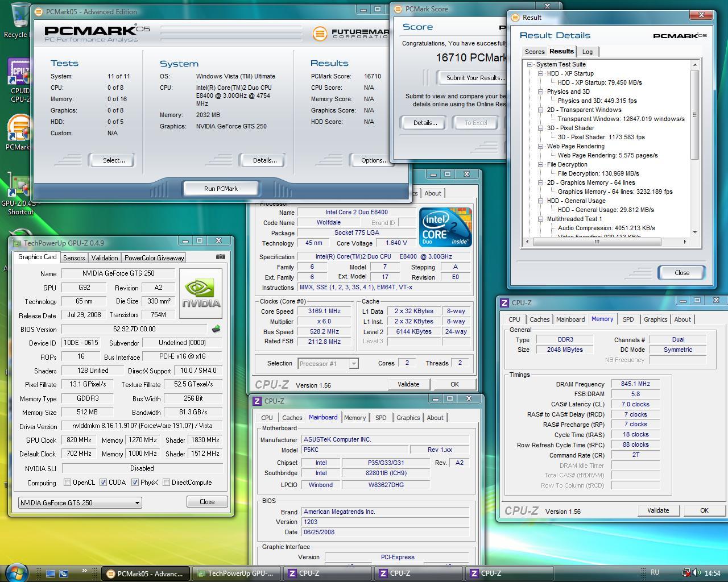Click the volume speaker tray icon
Screen dimensions: 728x582
tap(697, 573)
